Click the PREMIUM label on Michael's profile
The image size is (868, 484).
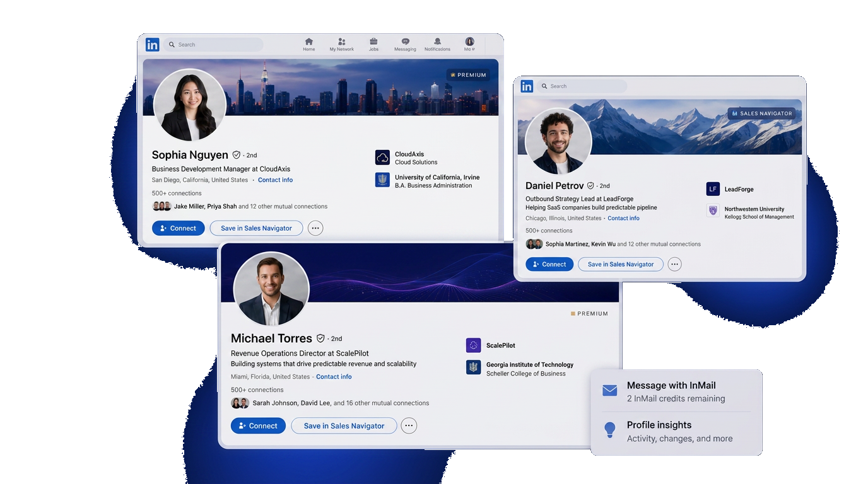click(x=589, y=313)
